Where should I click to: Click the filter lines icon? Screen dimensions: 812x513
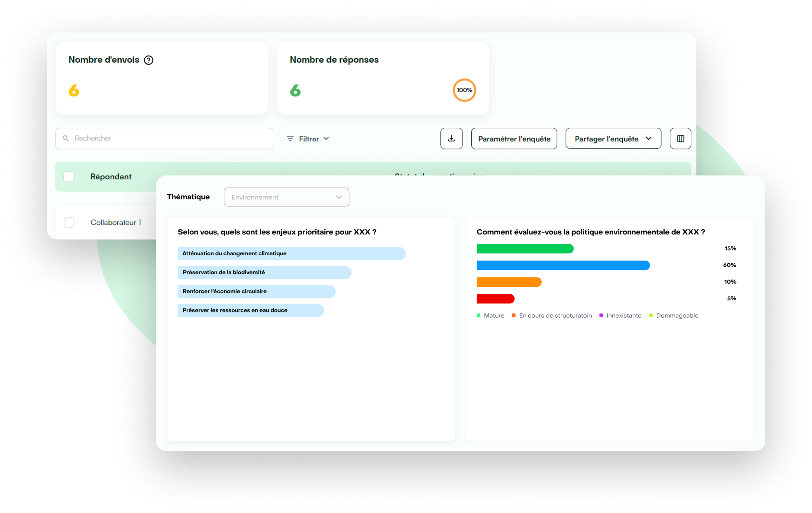(290, 139)
